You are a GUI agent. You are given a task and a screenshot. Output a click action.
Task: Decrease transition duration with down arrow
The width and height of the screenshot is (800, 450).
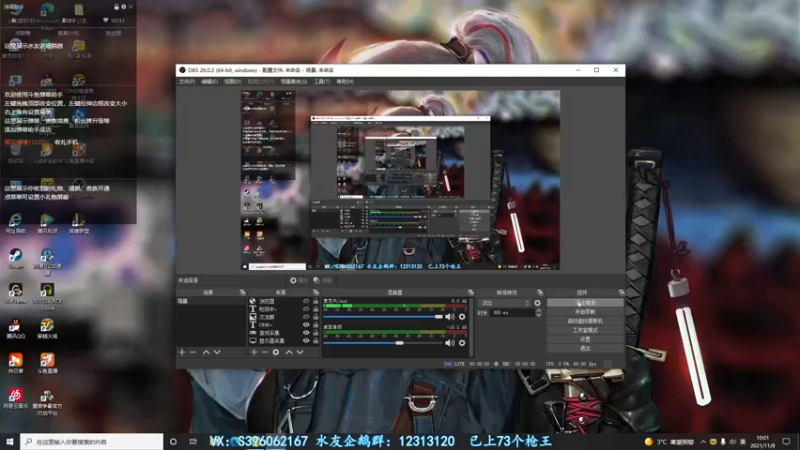[538, 315]
